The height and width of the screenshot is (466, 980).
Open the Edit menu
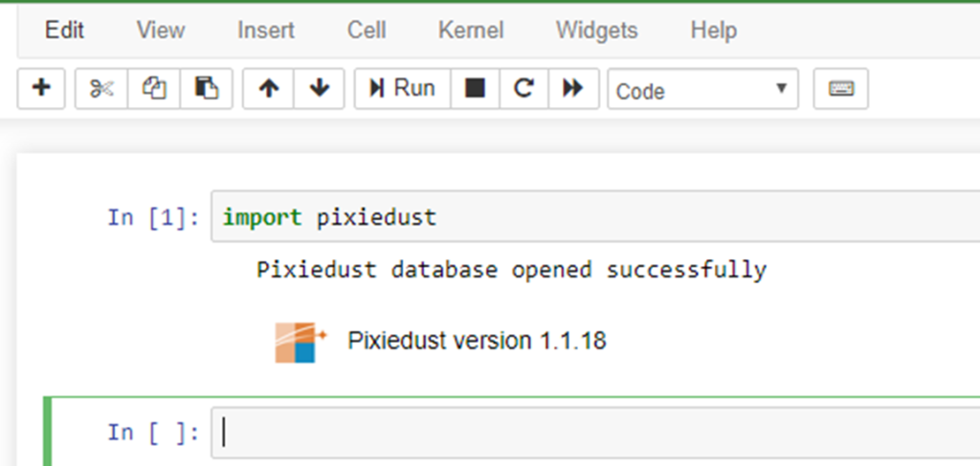(64, 30)
